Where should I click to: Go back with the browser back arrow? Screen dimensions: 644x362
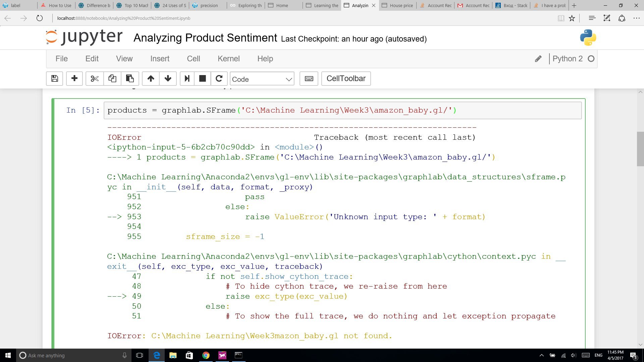click(x=8, y=18)
